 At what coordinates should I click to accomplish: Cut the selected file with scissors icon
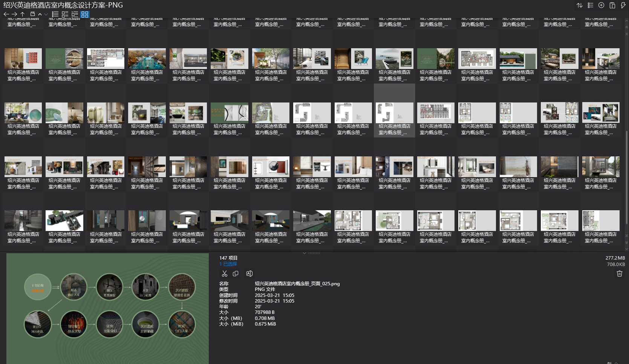click(225, 274)
